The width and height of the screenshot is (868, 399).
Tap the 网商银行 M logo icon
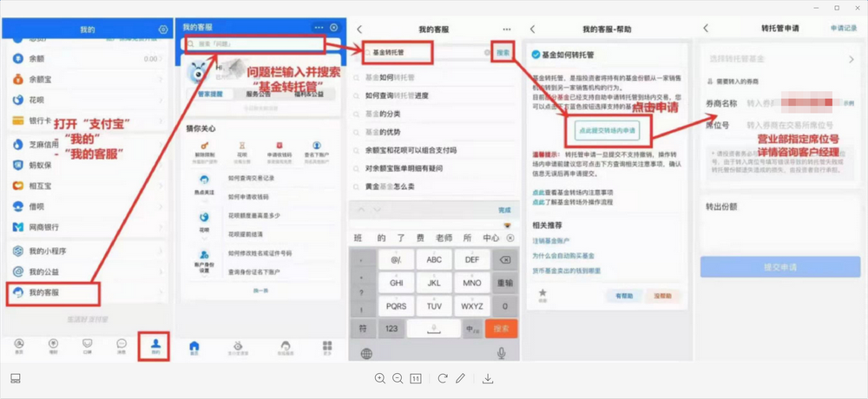point(18,227)
